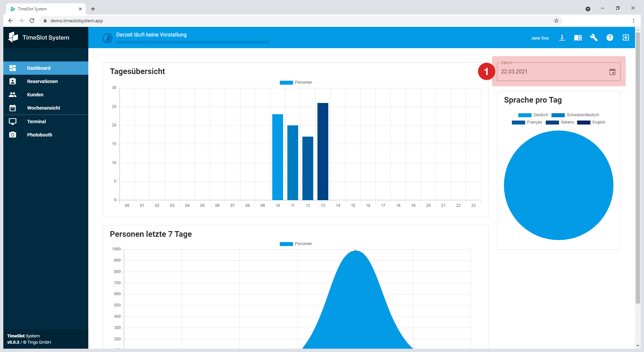Viewport: 644px width, 352px height.
Task: Click the Jane Doe user name
Action: click(x=540, y=38)
